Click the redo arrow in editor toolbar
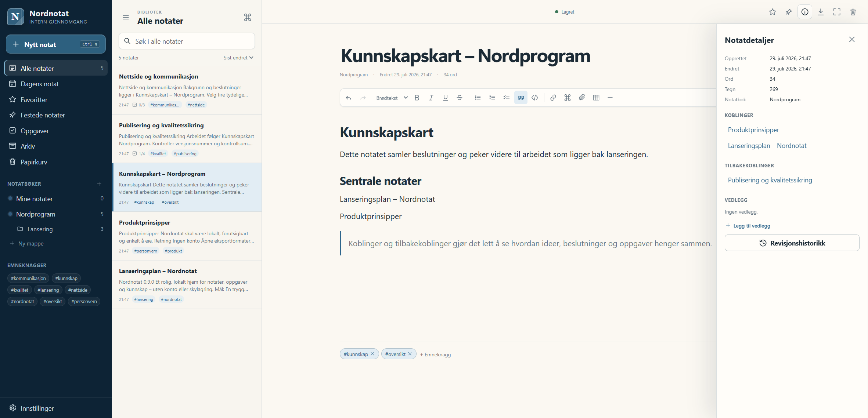The image size is (868, 418). (x=363, y=98)
